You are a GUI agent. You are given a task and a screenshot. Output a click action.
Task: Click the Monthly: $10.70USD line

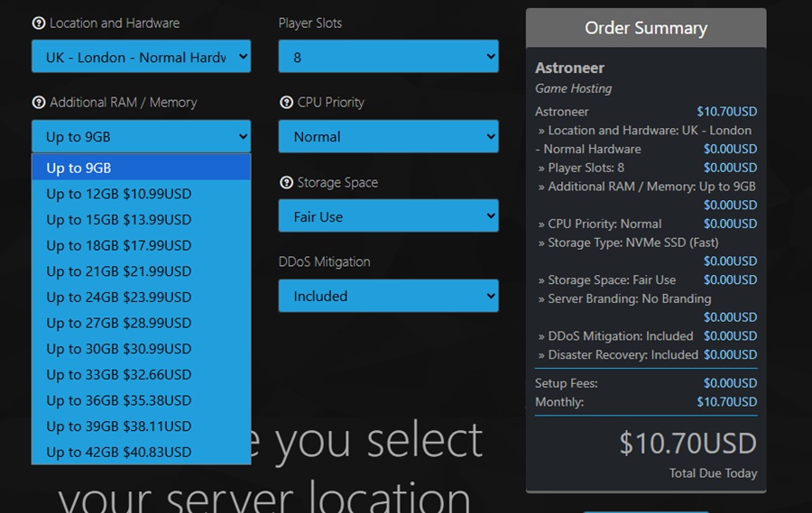pos(646,402)
